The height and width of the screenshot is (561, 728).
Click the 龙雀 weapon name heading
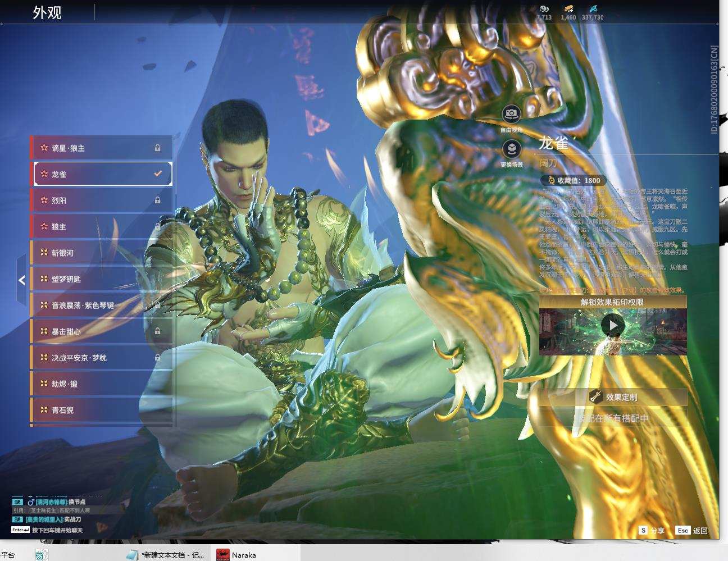pos(553,144)
